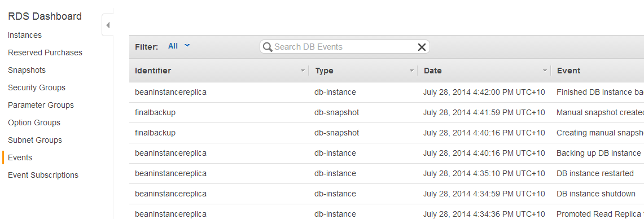Open Subnet Groups page
The width and height of the screenshot is (644, 219).
(35, 140)
